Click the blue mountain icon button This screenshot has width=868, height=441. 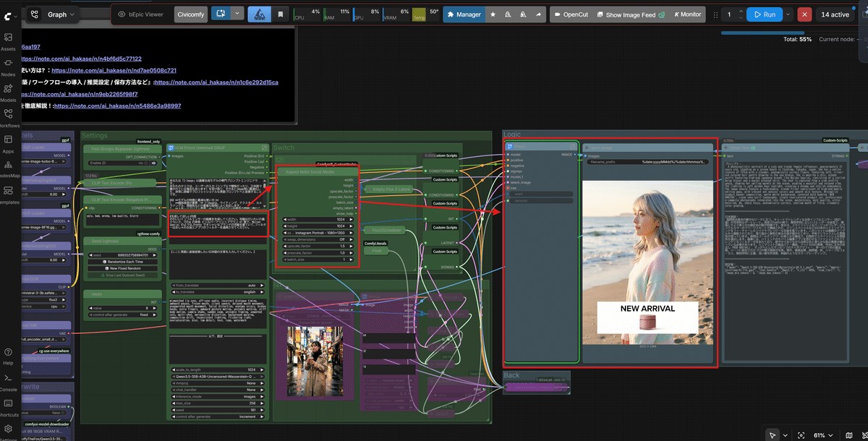259,14
